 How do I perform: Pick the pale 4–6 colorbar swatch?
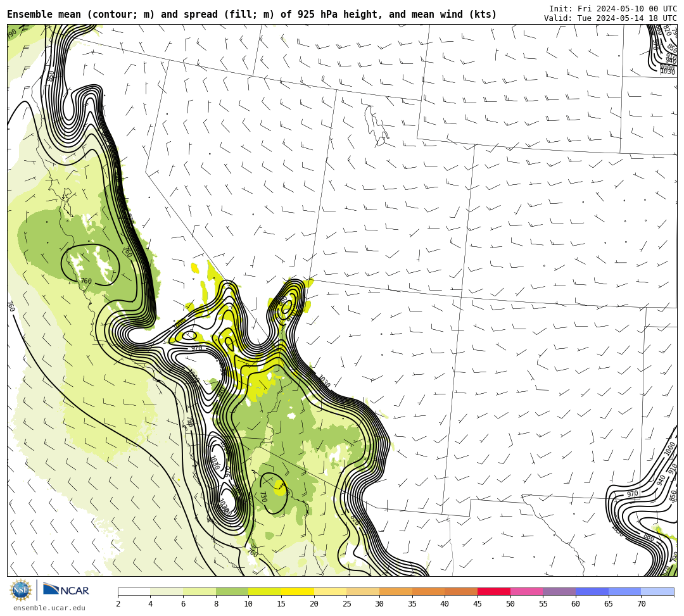coord(167,591)
